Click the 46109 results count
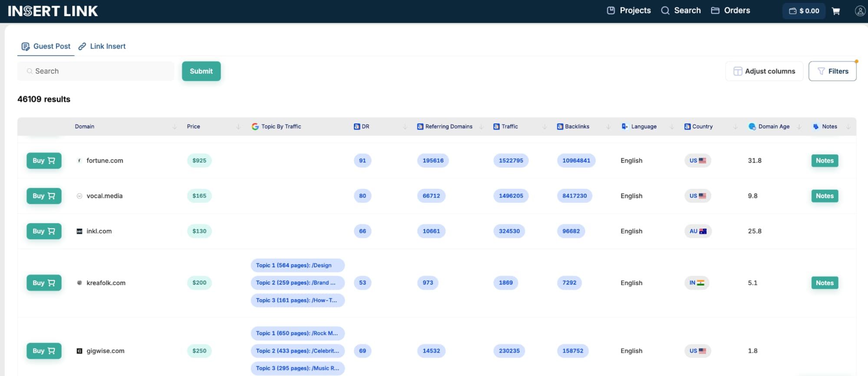The height and width of the screenshot is (376, 868). tap(44, 99)
